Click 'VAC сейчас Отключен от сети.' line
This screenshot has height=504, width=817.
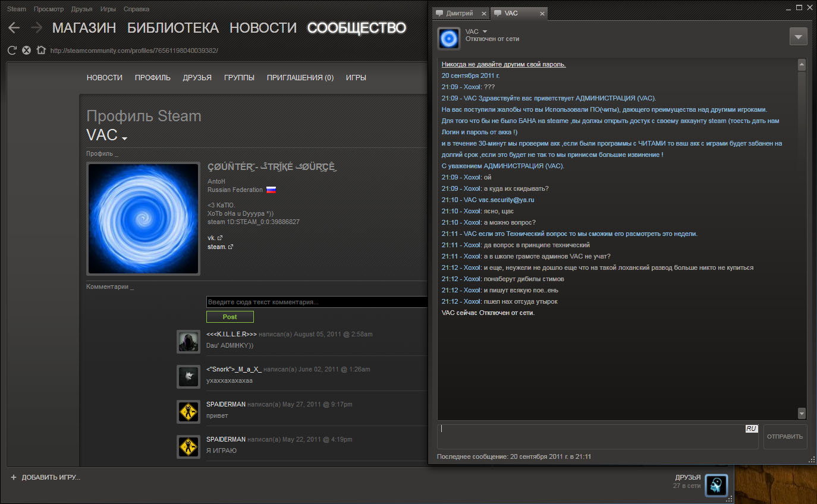point(488,313)
